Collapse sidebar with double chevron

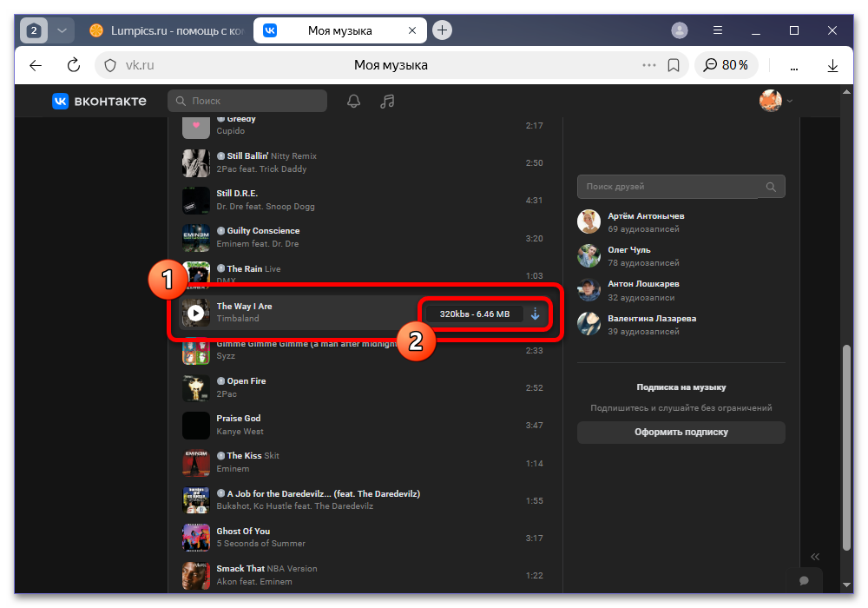815,557
